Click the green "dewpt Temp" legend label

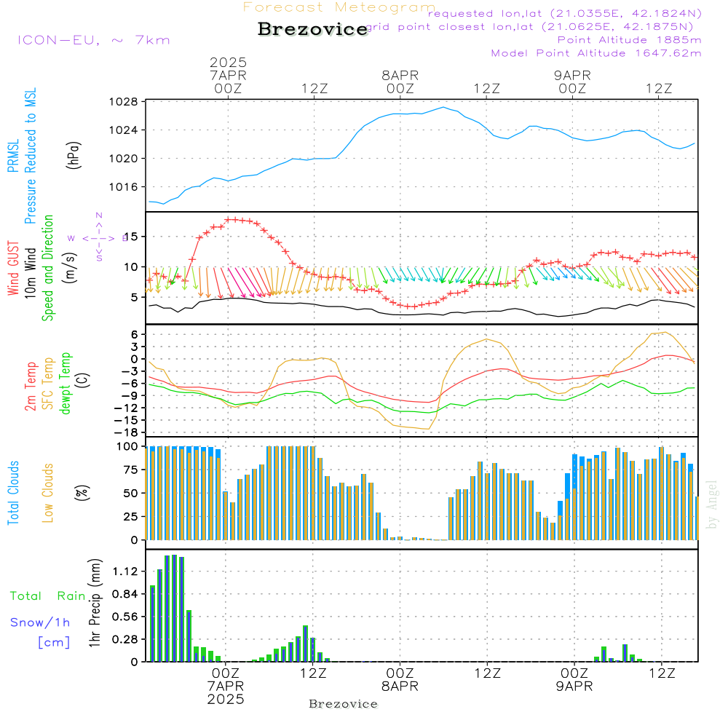click(x=65, y=383)
